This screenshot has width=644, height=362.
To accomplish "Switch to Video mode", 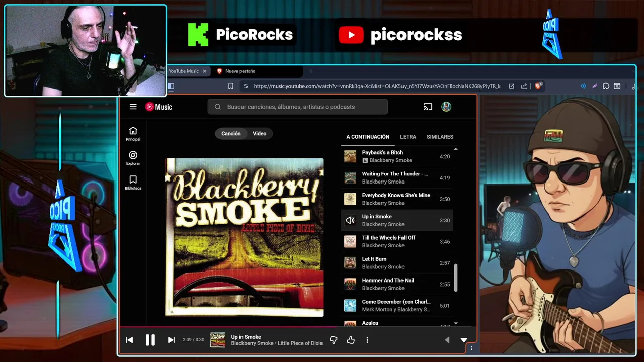I will [260, 133].
